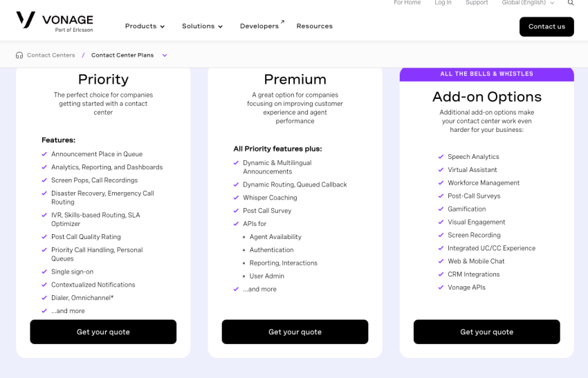
Task: Click the headset icon beside Contact Centers
Action: tap(19, 55)
